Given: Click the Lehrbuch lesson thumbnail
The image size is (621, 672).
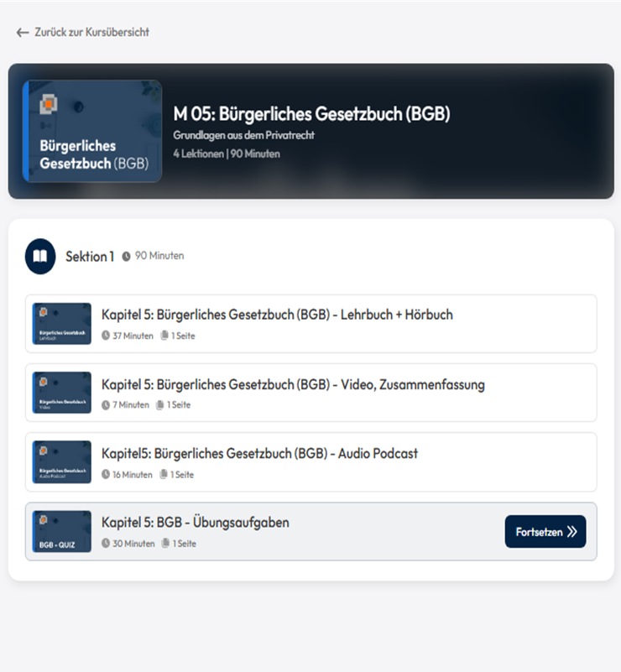Looking at the screenshot, I should tap(62, 324).
